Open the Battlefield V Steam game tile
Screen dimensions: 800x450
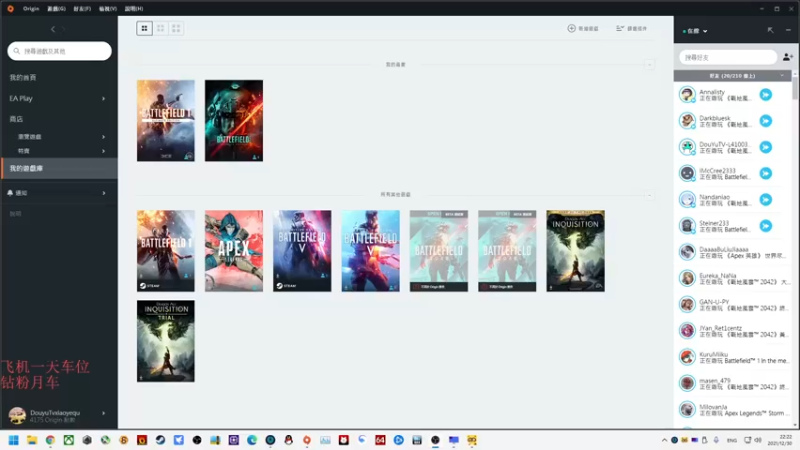click(x=302, y=251)
